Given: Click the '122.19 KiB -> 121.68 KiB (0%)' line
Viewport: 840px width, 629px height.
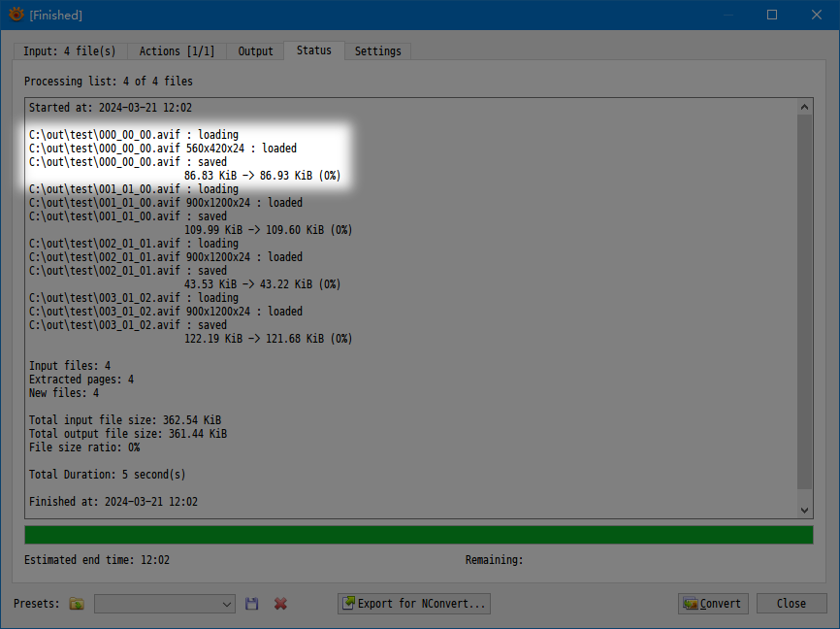Looking at the screenshot, I should click(269, 339).
